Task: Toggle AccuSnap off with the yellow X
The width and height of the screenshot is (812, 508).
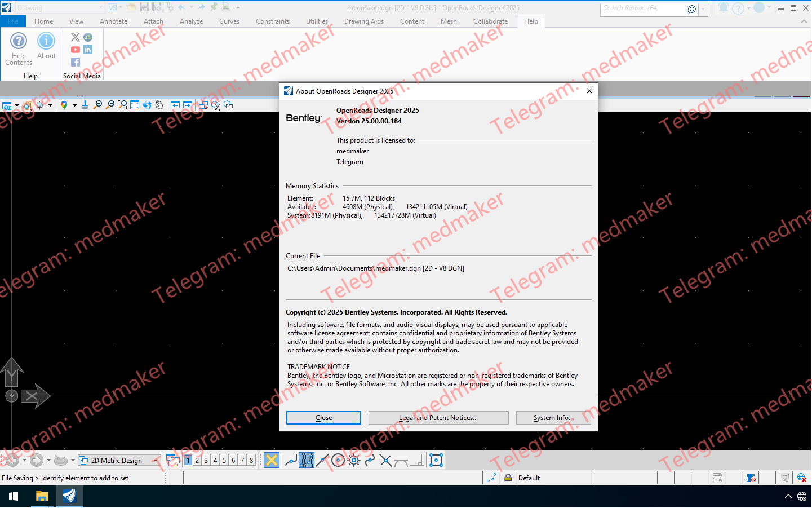Action: (x=271, y=460)
